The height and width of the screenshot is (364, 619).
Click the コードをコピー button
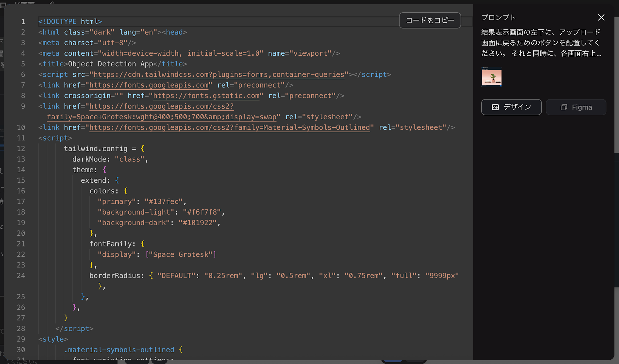click(x=430, y=20)
